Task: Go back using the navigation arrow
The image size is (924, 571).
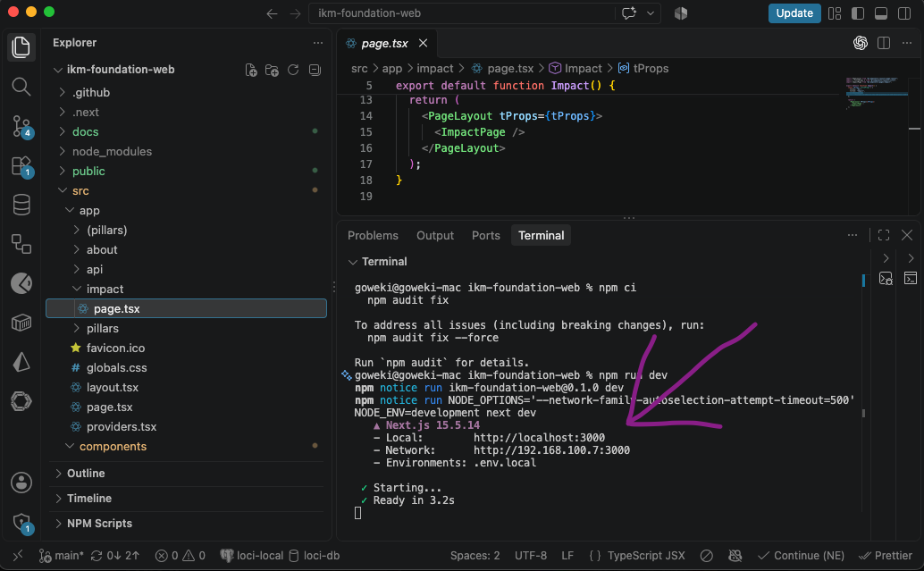Action: [x=272, y=13]
